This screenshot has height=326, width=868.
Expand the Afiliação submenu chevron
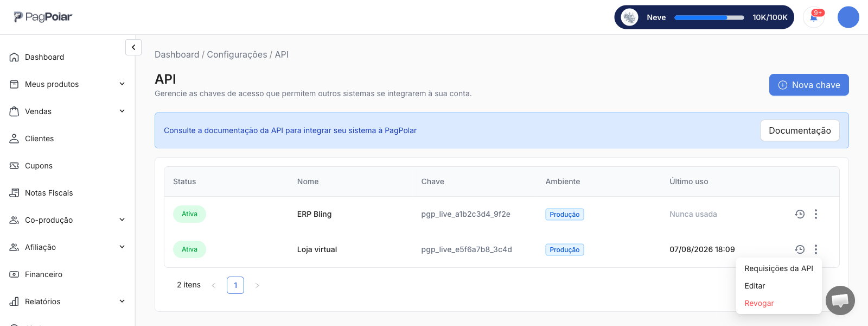pos(122,247)
